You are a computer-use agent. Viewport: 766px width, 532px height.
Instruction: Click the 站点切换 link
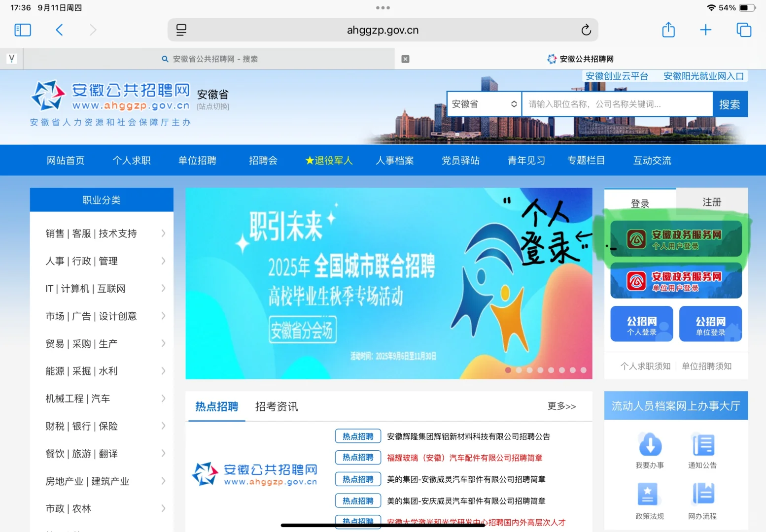[x=213, y=106]
